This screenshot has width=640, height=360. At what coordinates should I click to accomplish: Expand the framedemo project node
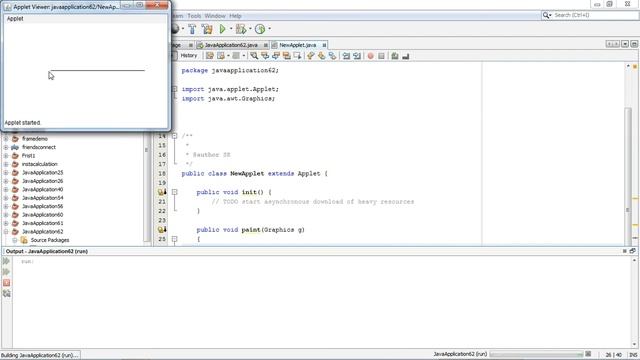pos(6,139)
